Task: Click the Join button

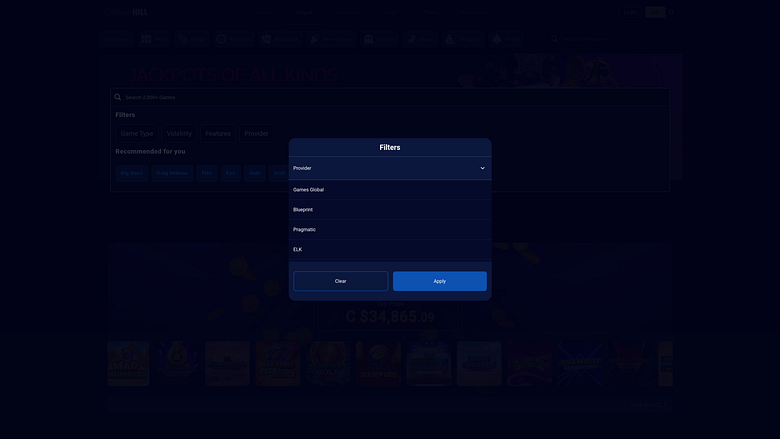Action: pyautogui.click(x=655, y=12)
